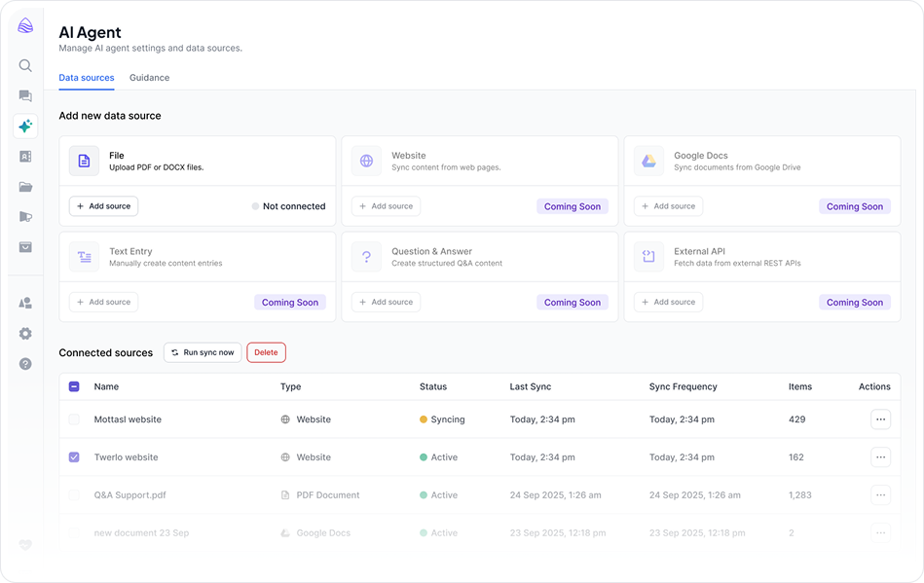Uncheck the Twerlo website row checkbox
924x583 pixels.
coord(75,457)
